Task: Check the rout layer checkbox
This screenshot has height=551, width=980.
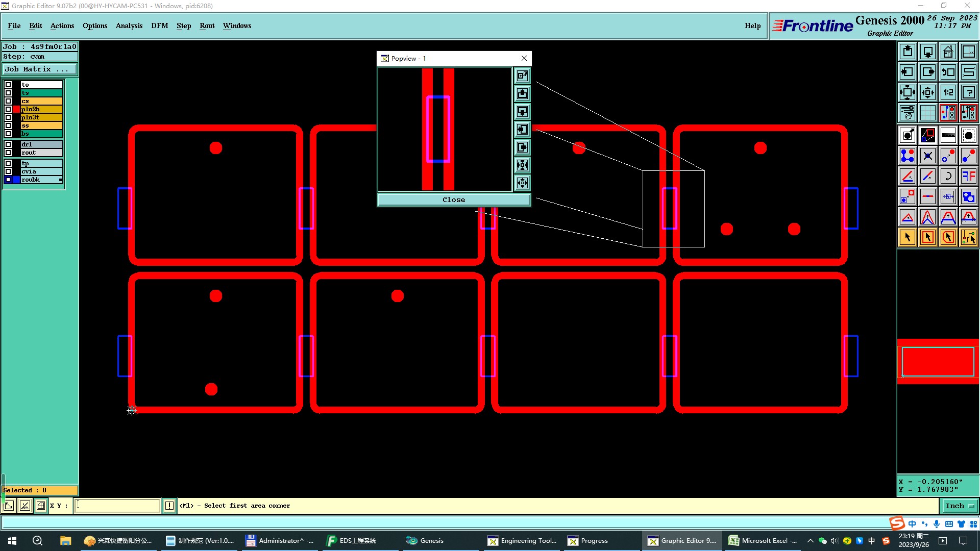Action: [8, 153]
